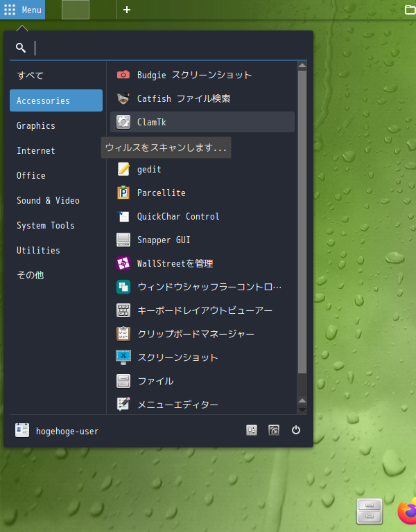This screenshot has height=532, width=416.
Task: Open the メニューエディター icon
Action: pos(123,405)
